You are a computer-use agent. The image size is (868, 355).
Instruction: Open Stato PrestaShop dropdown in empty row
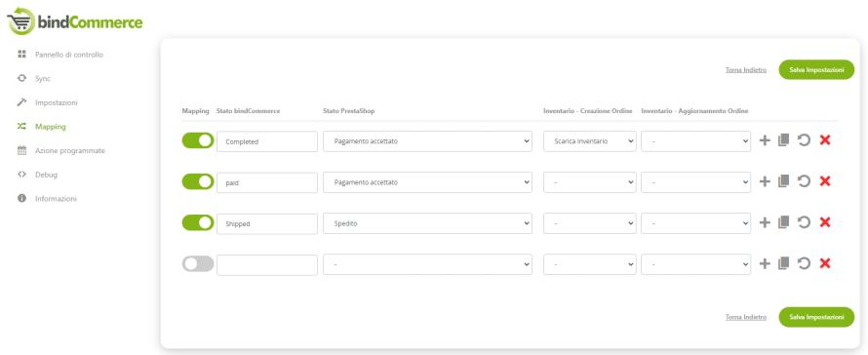pos(427,264)
